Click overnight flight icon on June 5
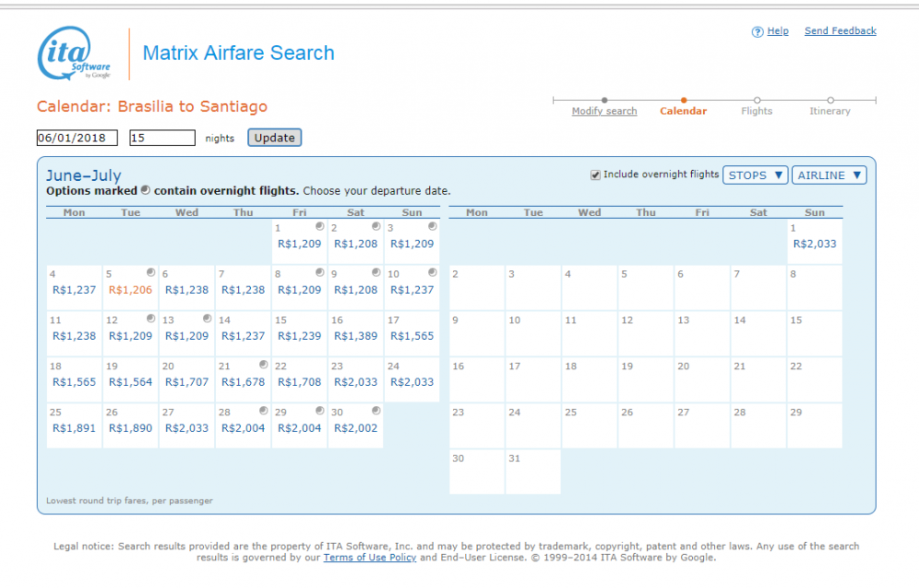This screenshot has width=919, height=588. (x=150, y=272)
